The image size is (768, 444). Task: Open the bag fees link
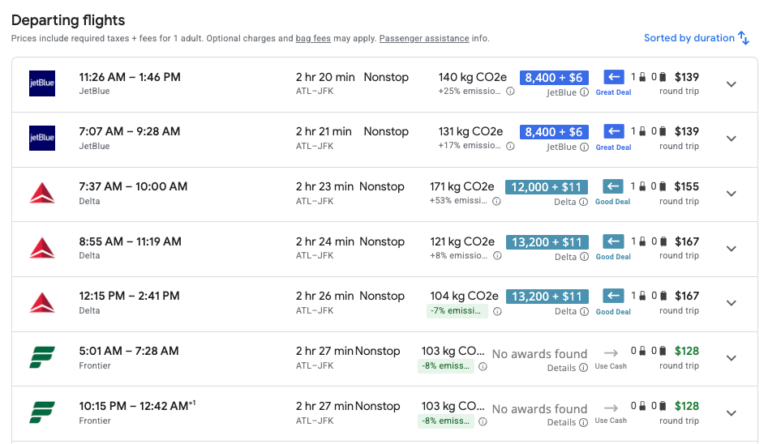pos(313,38)
